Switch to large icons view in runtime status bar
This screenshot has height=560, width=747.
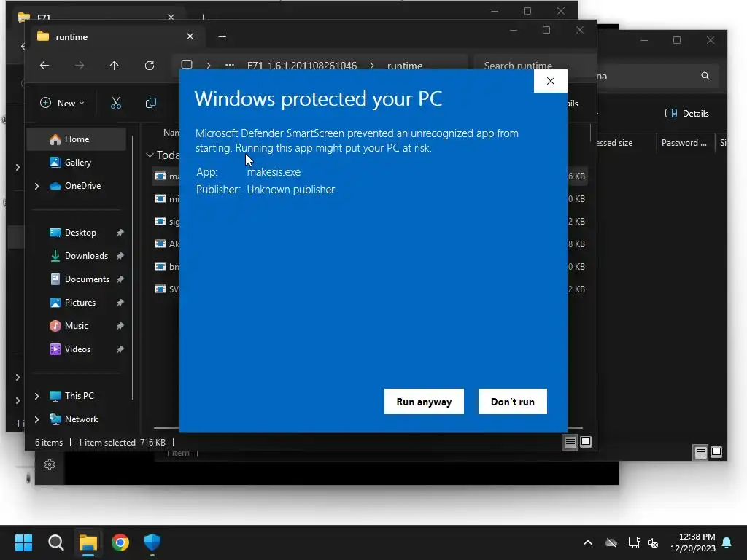(586, 443)
